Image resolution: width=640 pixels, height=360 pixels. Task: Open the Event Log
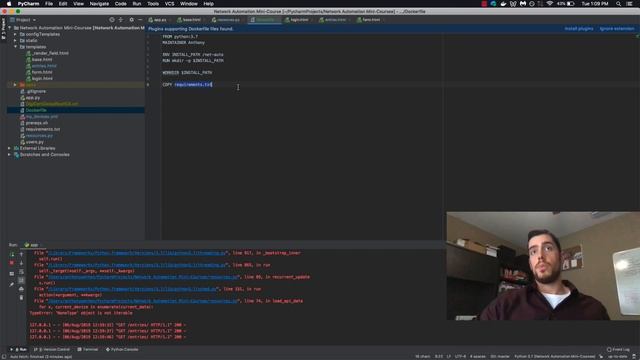(x=618, y=349)
